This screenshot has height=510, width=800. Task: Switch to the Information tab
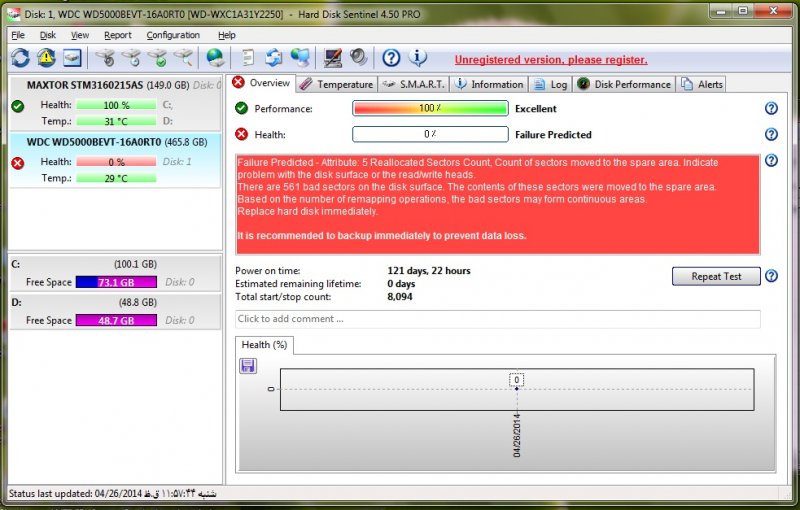489,84
